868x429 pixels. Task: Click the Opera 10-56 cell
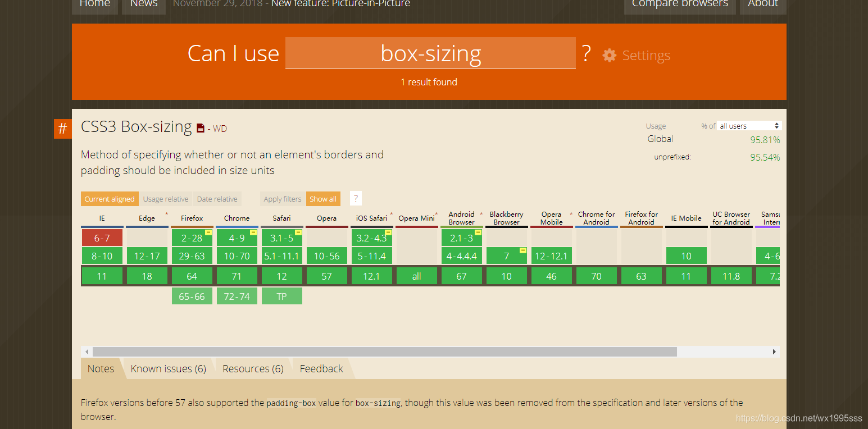[x=327, y=255]
